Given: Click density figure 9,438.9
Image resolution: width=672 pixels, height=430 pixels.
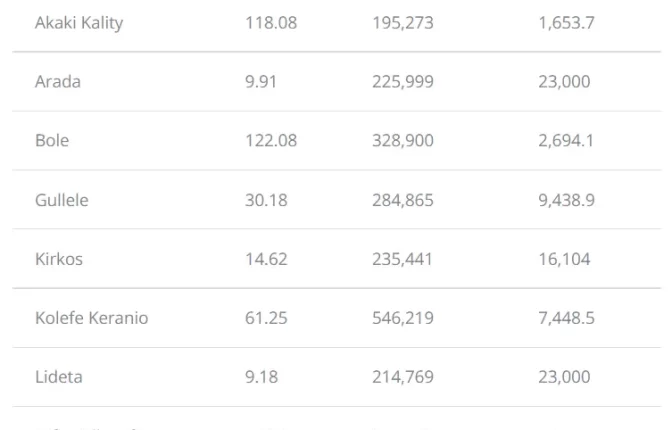Looking at the screenshot, I should pos(567,200).
